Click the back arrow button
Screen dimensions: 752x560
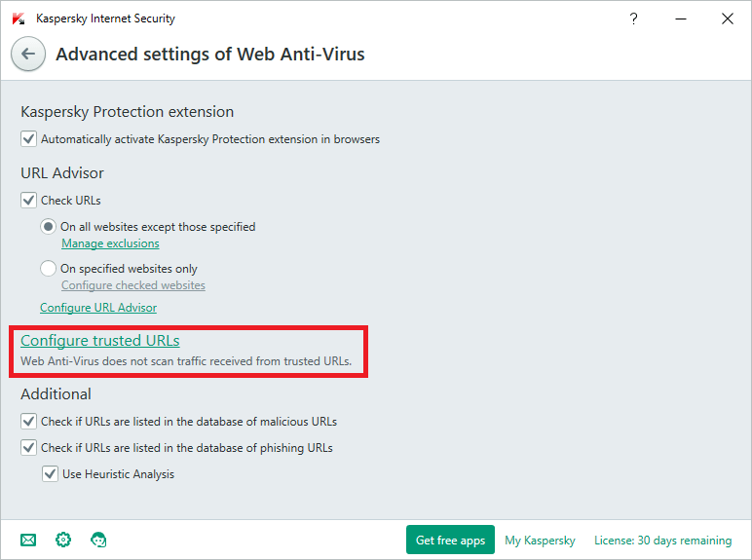pyautogui.click(x=28, y=55)
